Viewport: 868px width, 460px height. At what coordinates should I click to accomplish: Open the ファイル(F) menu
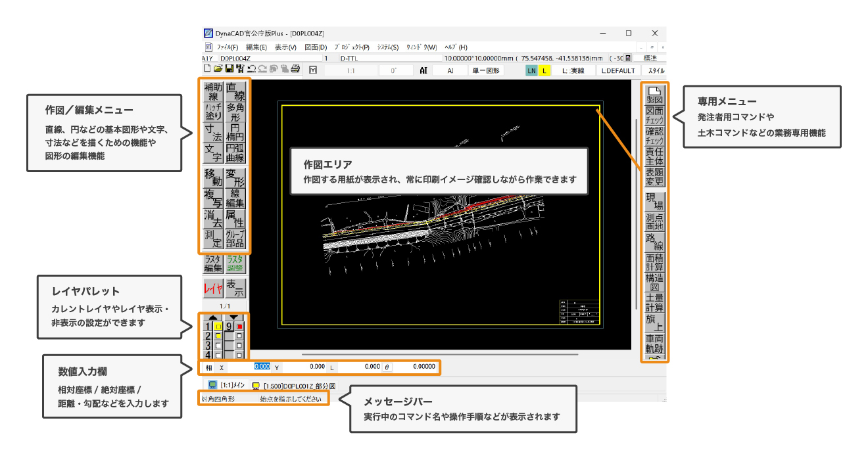click(x=228, y=47)
